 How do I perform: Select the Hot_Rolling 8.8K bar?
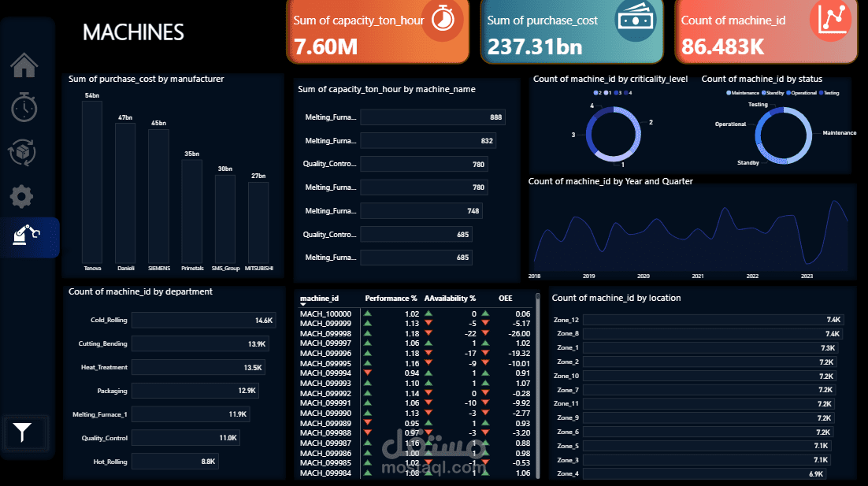pos(176,461)
